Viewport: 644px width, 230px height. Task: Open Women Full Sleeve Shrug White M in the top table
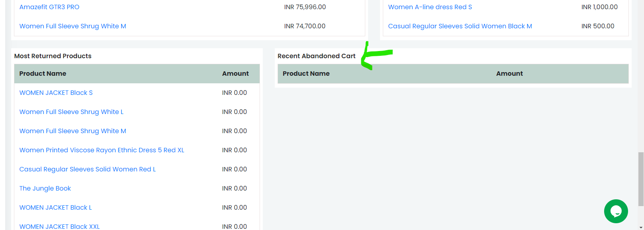pos(73,26)
